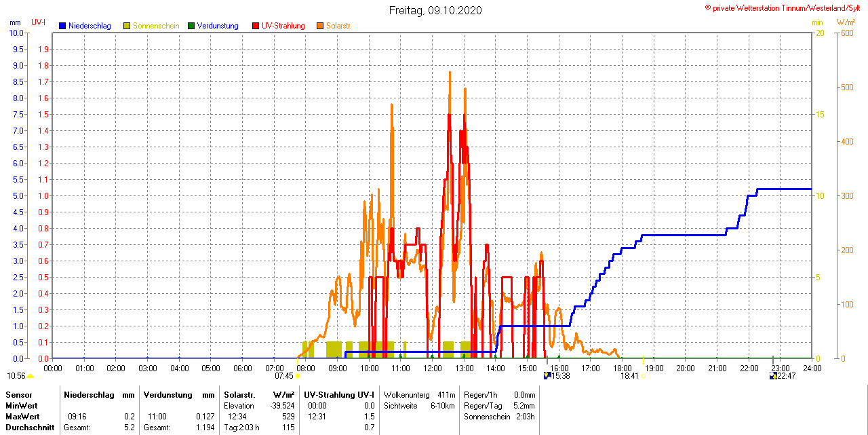Click the Wolkenunterg label

(406, 395)
